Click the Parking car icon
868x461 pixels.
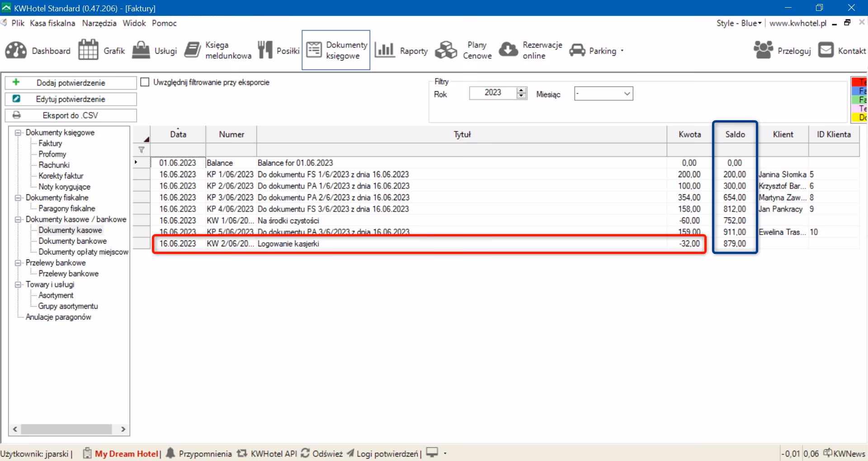577,50
